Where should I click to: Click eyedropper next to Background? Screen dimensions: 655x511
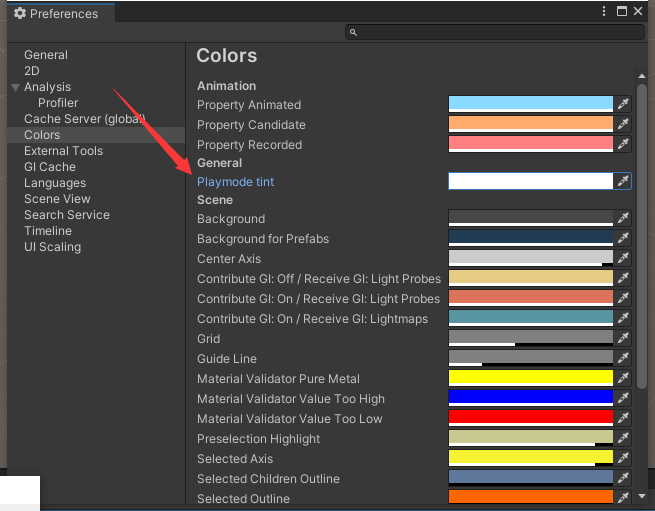pos(623,218)
